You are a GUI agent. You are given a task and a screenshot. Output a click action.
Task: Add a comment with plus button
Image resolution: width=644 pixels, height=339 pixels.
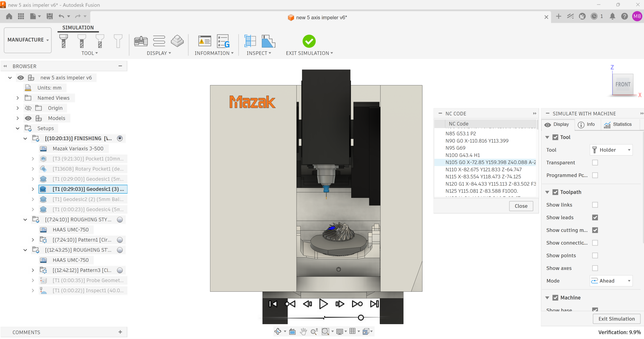coord(120,332)
